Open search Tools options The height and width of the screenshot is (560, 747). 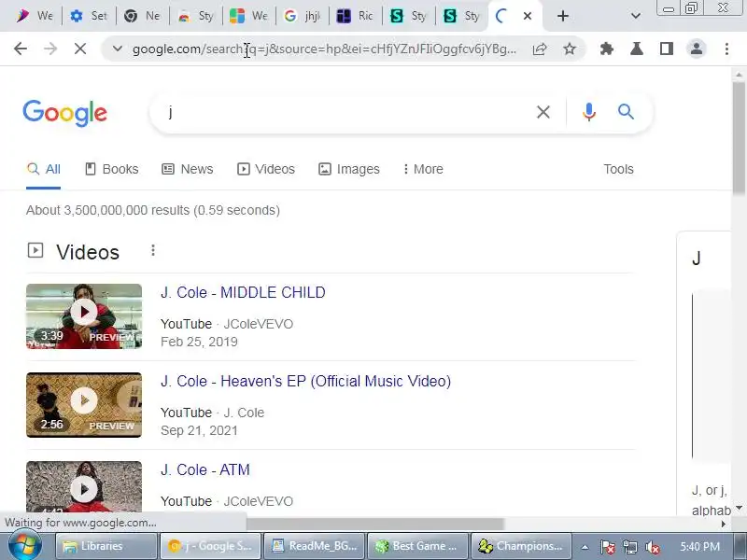(618, 169)
